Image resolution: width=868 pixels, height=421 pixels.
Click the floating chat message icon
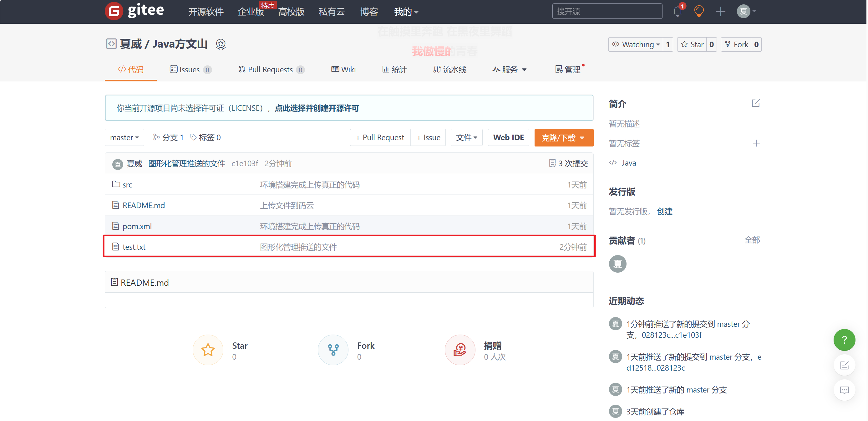(844, 390)
